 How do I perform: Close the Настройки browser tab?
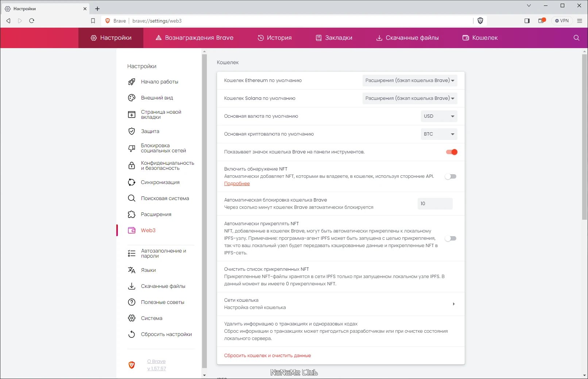pos(85,9)
